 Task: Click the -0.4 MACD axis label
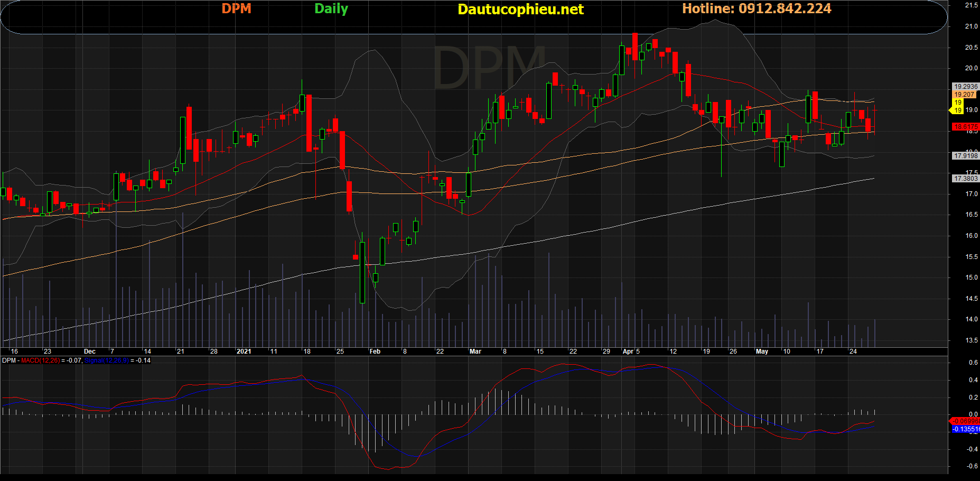[x=972, y=449]
